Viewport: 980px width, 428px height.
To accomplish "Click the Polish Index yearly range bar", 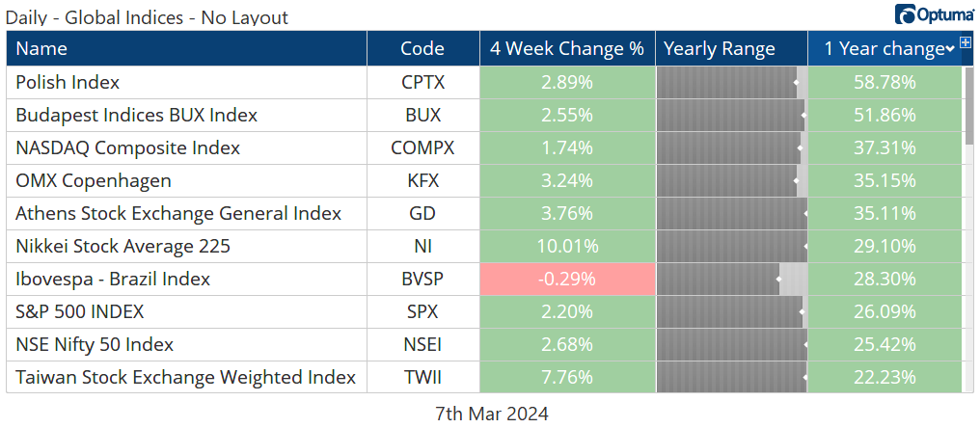I will click(x=731, y=83).
